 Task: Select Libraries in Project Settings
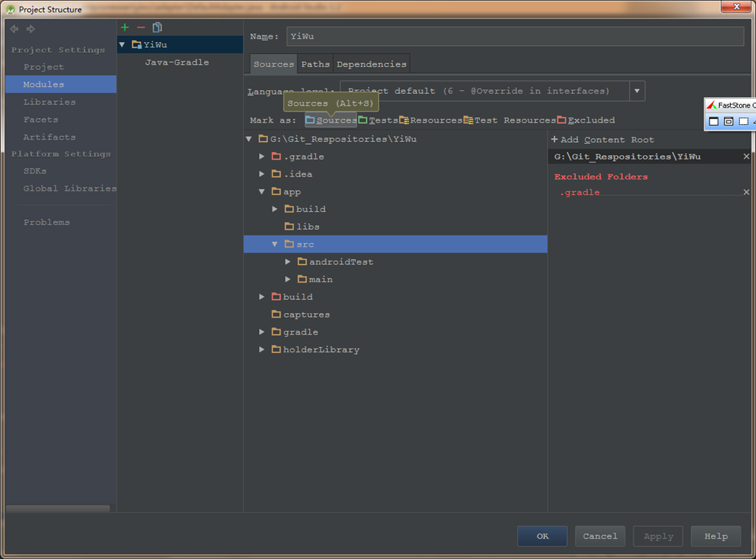click(49, 102)
